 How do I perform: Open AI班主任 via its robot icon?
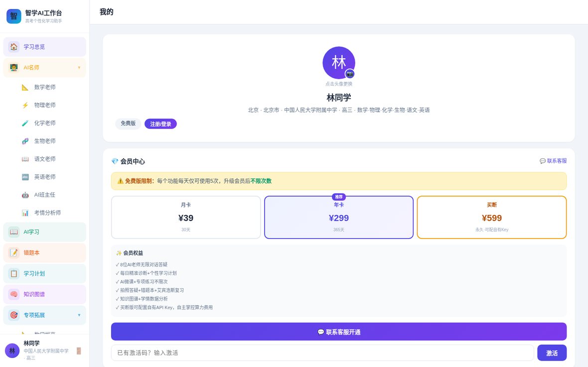click(25, 195)
